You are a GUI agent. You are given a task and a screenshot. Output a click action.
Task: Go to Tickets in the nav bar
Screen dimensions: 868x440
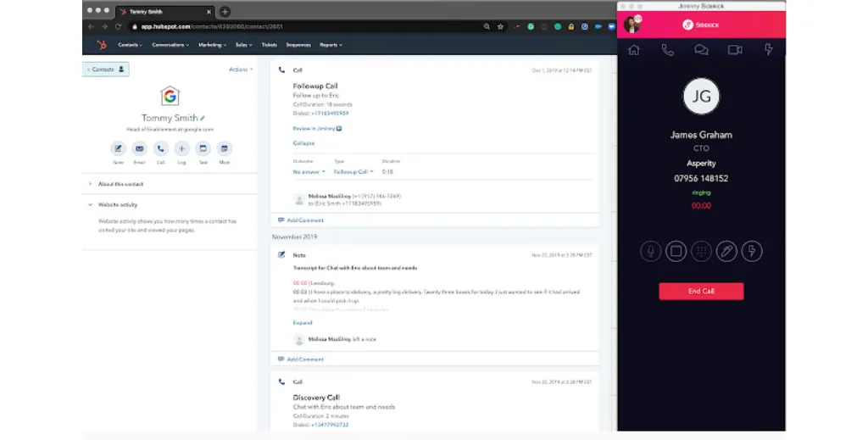click(269, 45)
